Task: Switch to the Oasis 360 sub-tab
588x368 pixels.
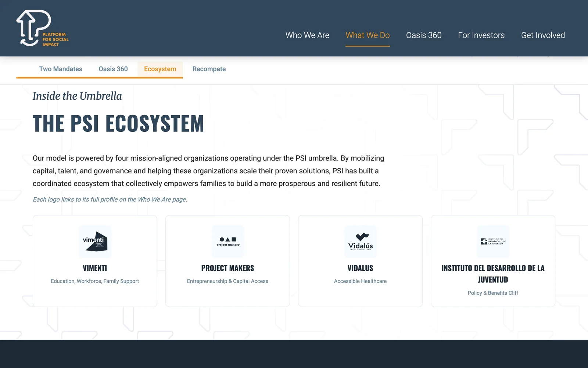Action: pyautogui.click(x=113, y=69)
